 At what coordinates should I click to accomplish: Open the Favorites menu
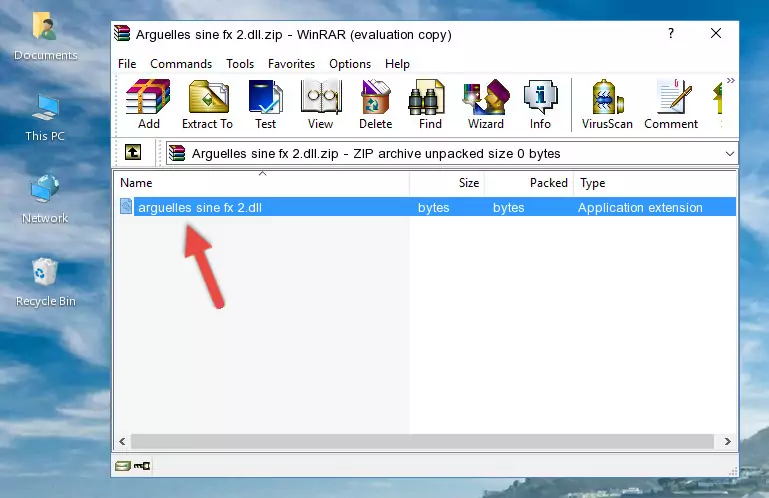(x=291, y=64)
